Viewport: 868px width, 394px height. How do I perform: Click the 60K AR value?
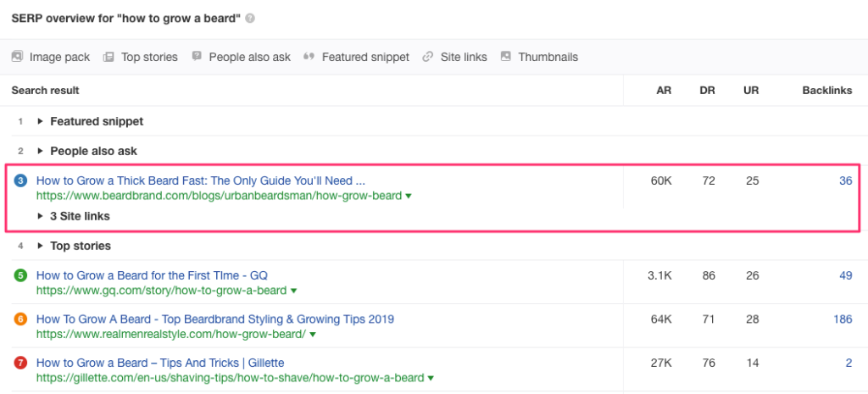(661, 180)
